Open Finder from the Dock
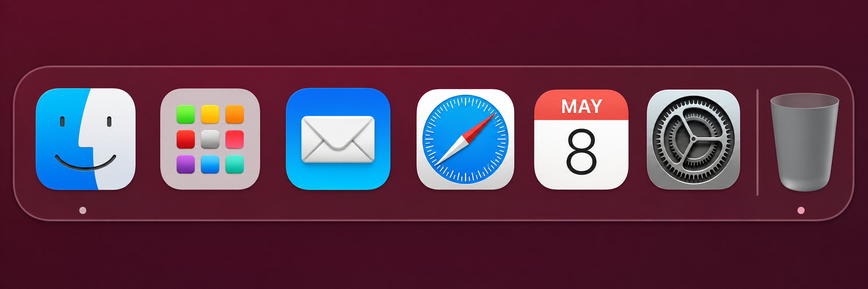868x289 pixels. (x=85, y=139)
